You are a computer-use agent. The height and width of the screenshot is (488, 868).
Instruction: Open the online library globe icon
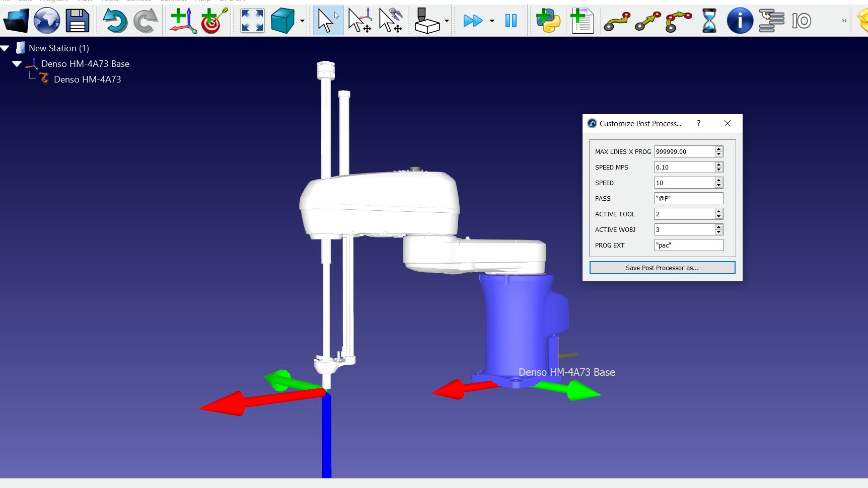(47, 21)
